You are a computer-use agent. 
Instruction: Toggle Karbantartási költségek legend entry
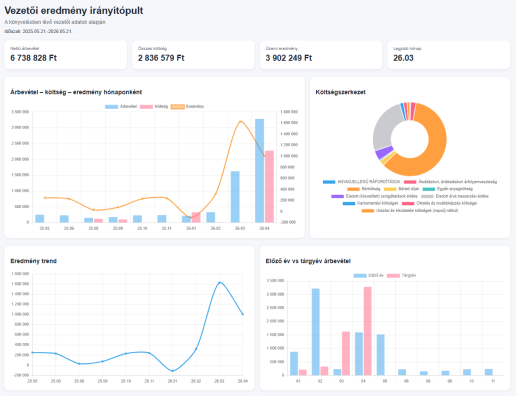click(x=371, y=203)
